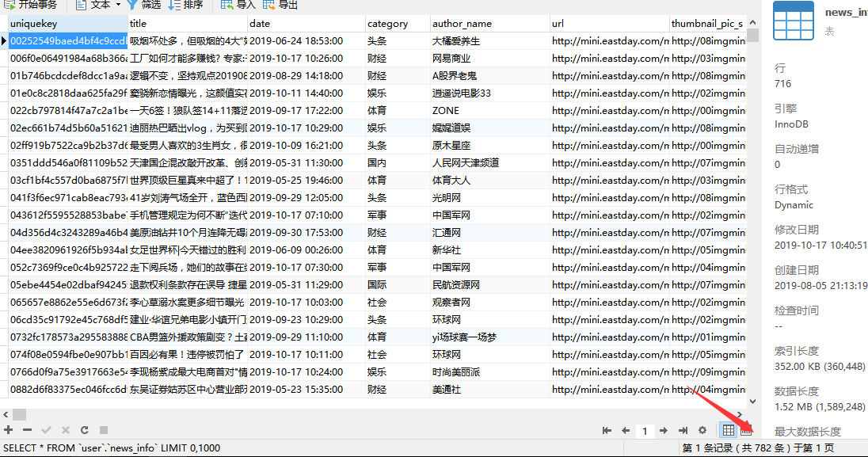Open the 文本 display mode dropdown
Screen dimensions: 868x457
click(98, 5)
